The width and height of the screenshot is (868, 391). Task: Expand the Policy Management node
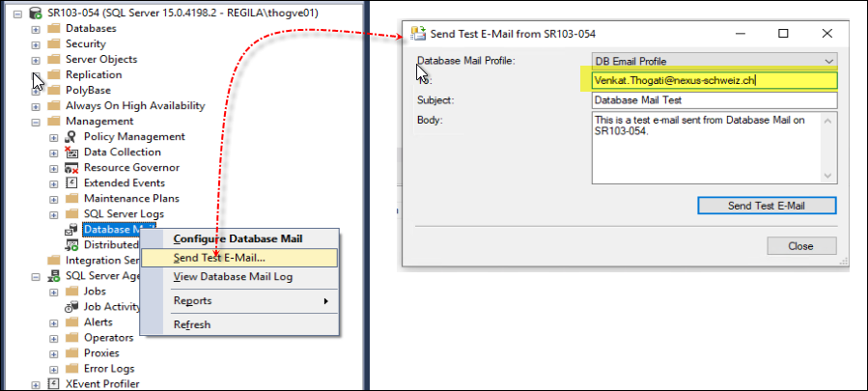coord(53,137)
